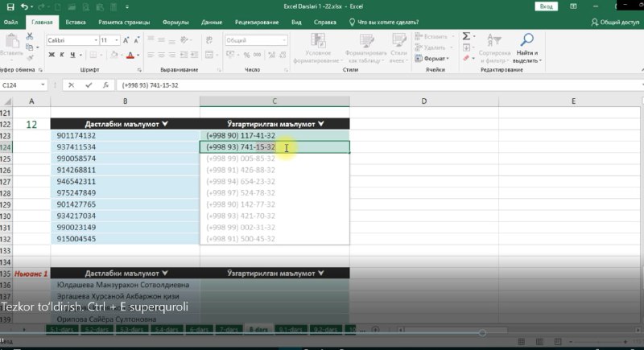The width and height of the screenshot is (644, 350).
Task: Select cell B125 containing 990058574
Action: (125, 159)
